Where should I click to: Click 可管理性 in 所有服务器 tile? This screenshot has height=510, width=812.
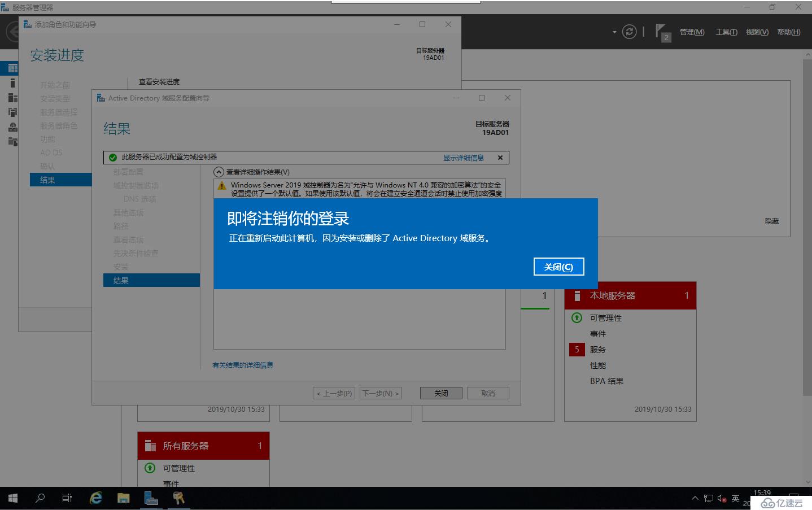click(178, 468)
